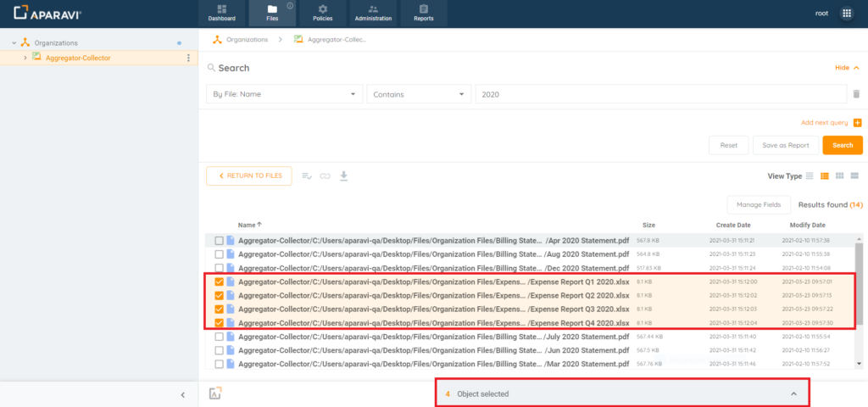Collapse the Organizations tree node

pos(14,42)
